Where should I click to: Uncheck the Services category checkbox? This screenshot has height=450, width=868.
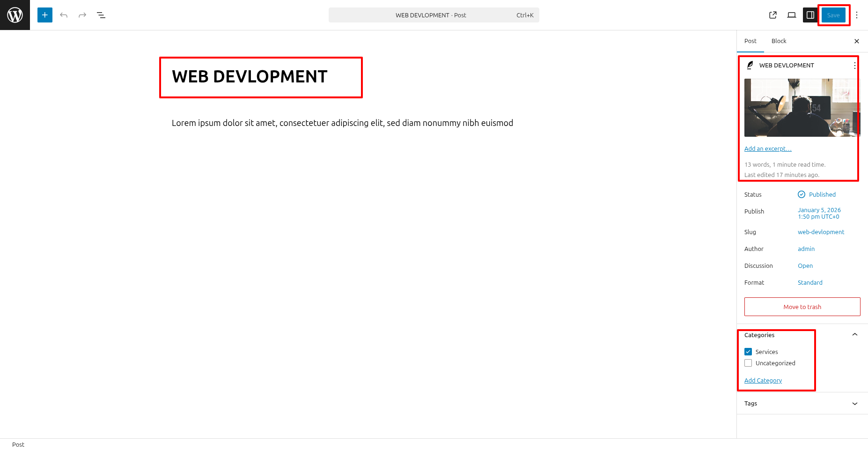point(748,352)
